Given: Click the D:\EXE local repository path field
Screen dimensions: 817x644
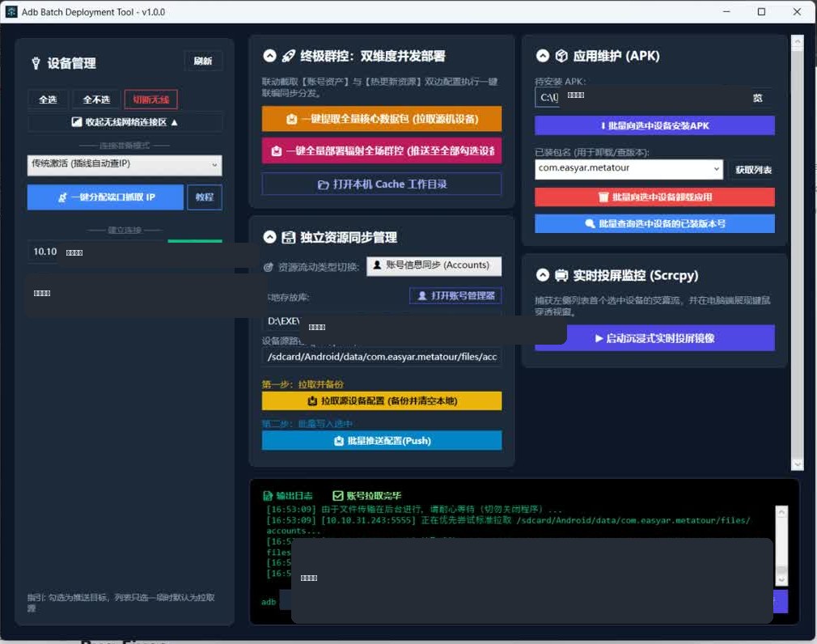Looking at the screenshot, I should pos(382,321).
